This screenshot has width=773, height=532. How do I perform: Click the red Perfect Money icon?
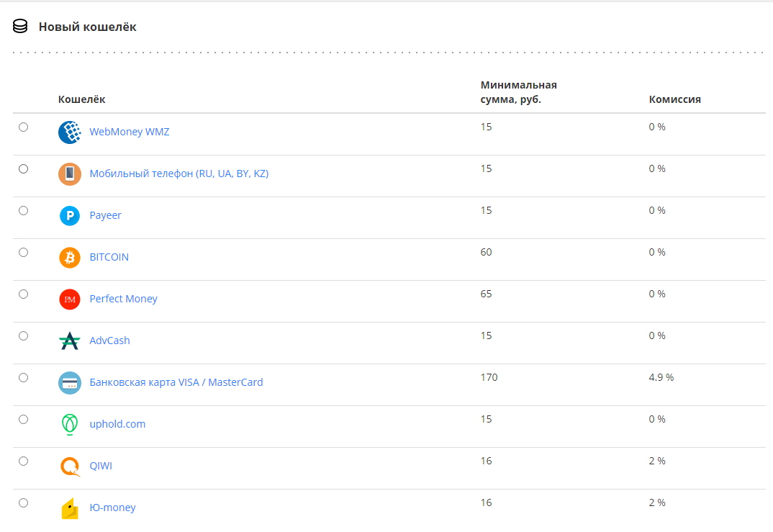[x=70, y=299]
